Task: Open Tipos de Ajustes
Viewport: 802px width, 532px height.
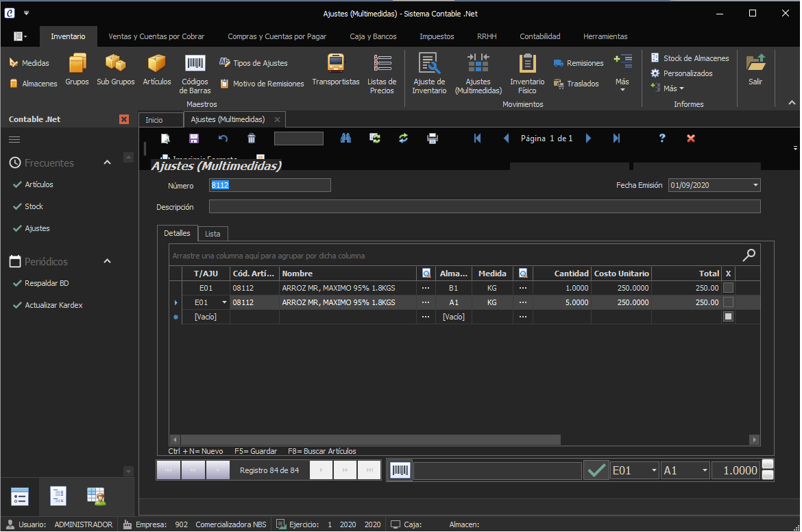Action: coord(254,63)
